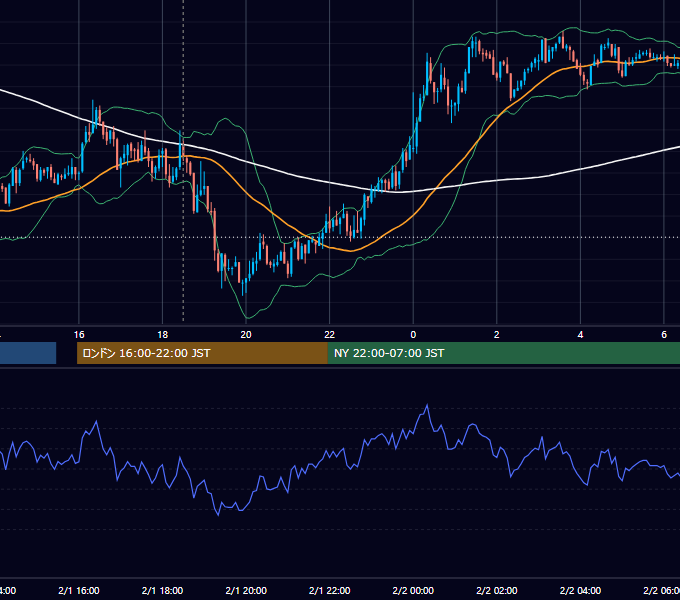Click the oscillator line low near 2/1 19:30

click(x=218, y=515)
